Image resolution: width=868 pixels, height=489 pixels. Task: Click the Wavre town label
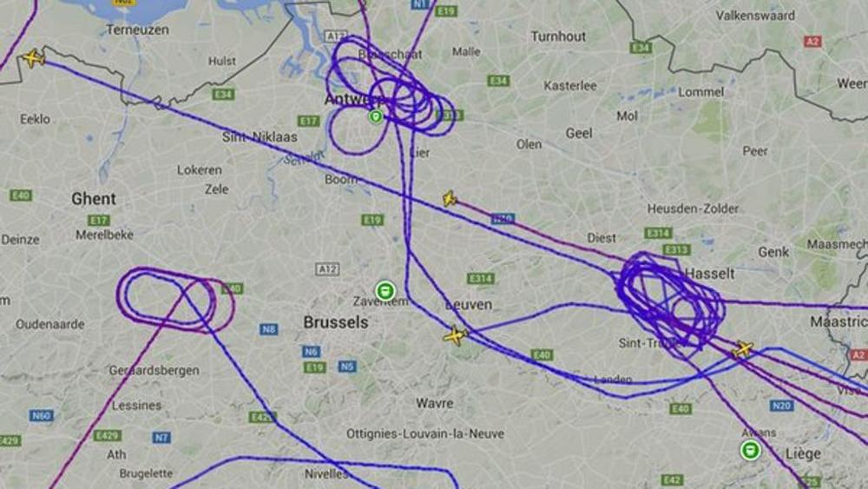(x=434, y=403)
